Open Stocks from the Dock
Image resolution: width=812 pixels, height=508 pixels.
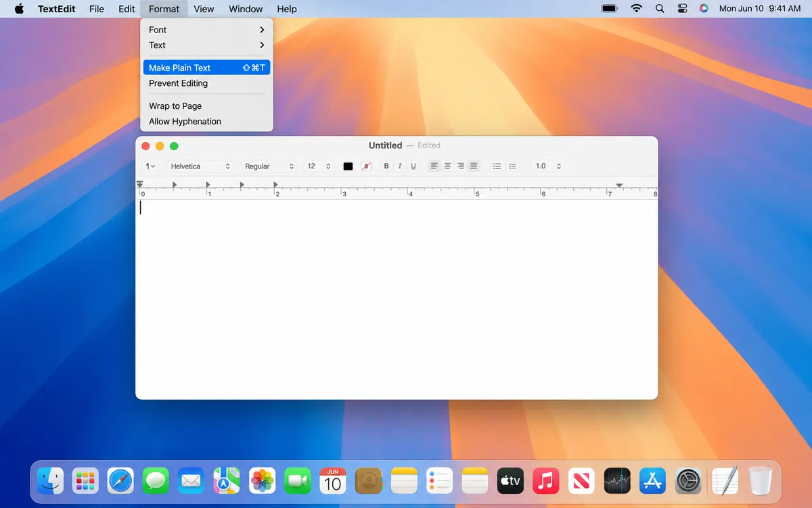(617, 481)
